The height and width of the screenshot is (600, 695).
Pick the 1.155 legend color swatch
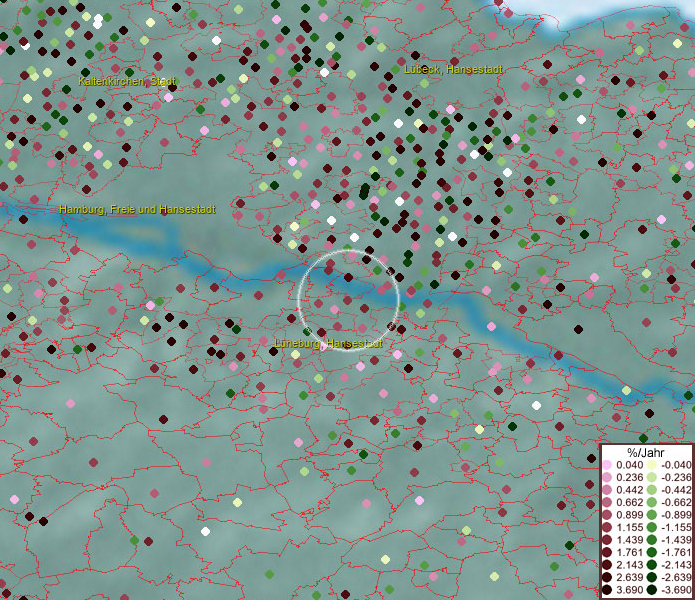(x=607, y=527)
